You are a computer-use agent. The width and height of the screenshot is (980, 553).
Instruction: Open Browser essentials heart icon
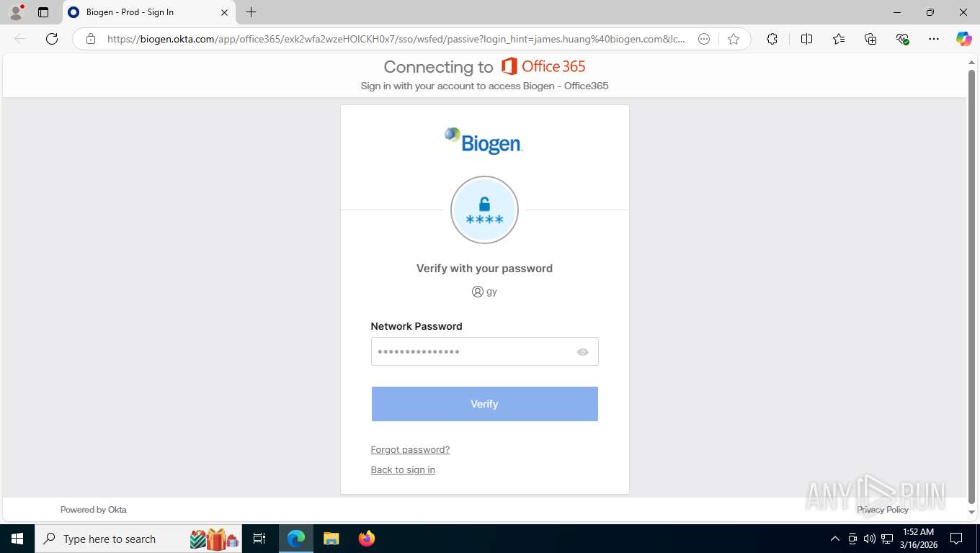click(902, 39)
